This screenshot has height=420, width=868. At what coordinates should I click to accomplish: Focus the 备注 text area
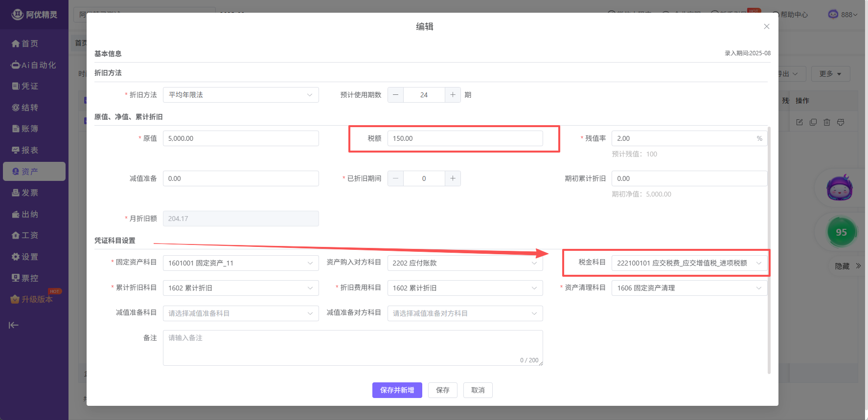(x=352, y=348)
